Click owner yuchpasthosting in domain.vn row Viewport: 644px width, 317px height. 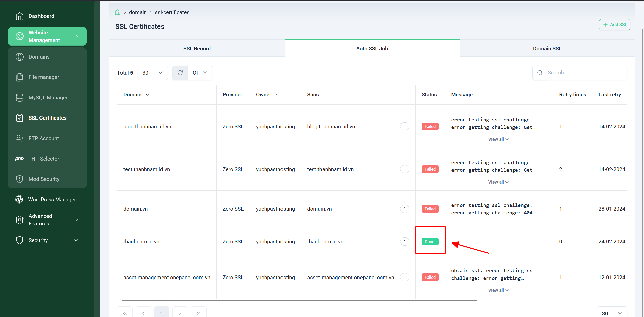pos(275,209)
